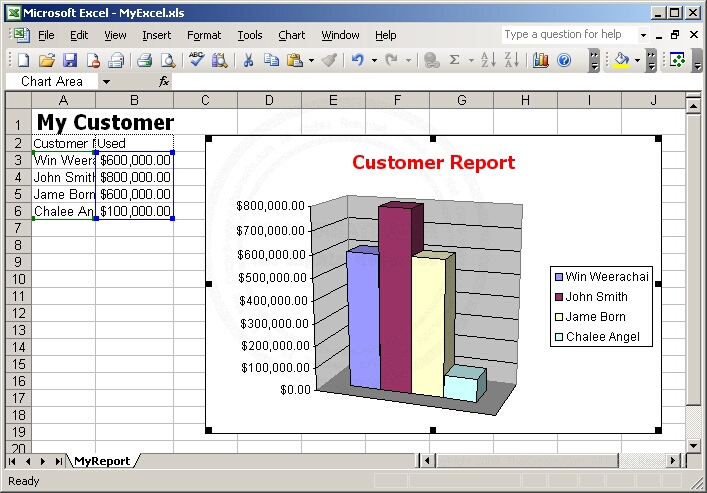
Task: Select the MyReport sheet tab
Action: coord(102,461)
